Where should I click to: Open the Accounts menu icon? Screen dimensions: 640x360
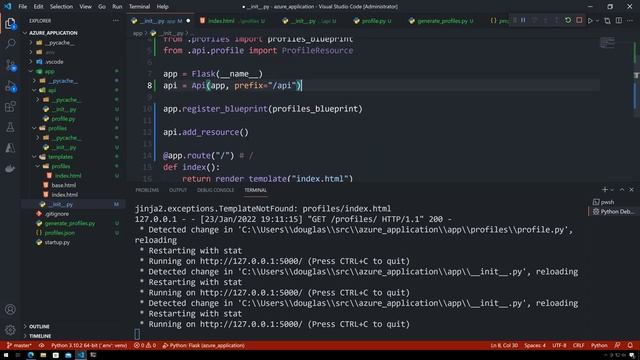pyautogui.click(x=10, y=309)
